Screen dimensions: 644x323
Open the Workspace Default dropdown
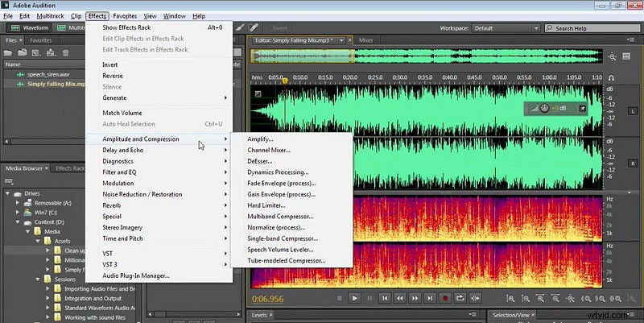(506, 28)
